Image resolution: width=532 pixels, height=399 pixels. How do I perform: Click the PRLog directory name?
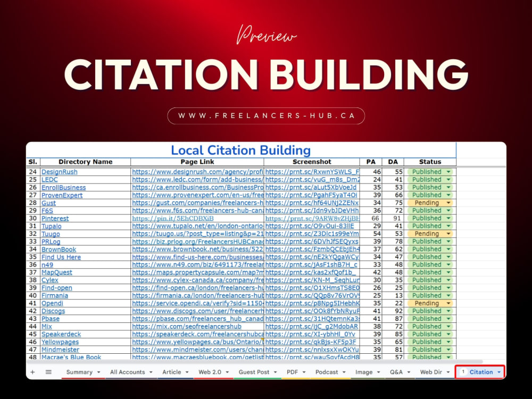(x=51, y=242)
